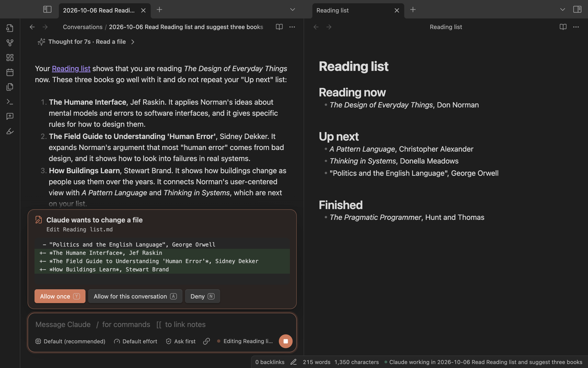Click Conversations in the breadcrumb
The image size is (588, 368).
(x=83, y=27)
